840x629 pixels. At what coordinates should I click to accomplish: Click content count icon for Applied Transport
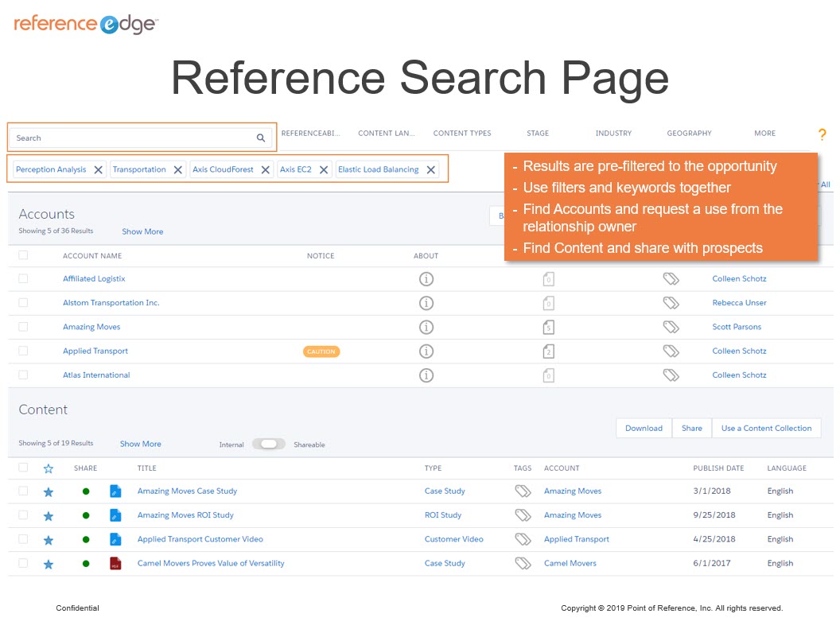click(x=548, y=351)
